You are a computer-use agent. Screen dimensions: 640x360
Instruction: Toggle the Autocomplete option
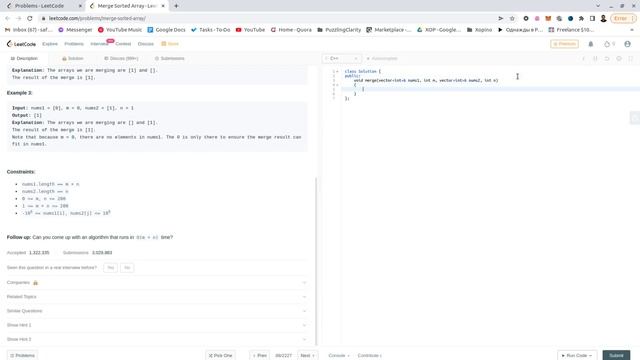tap(382, 58)
